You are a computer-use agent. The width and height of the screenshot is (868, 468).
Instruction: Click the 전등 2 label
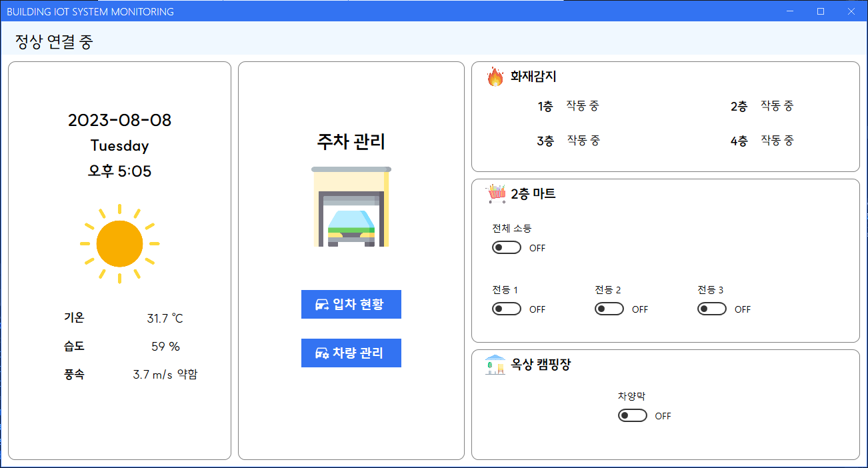607,290
